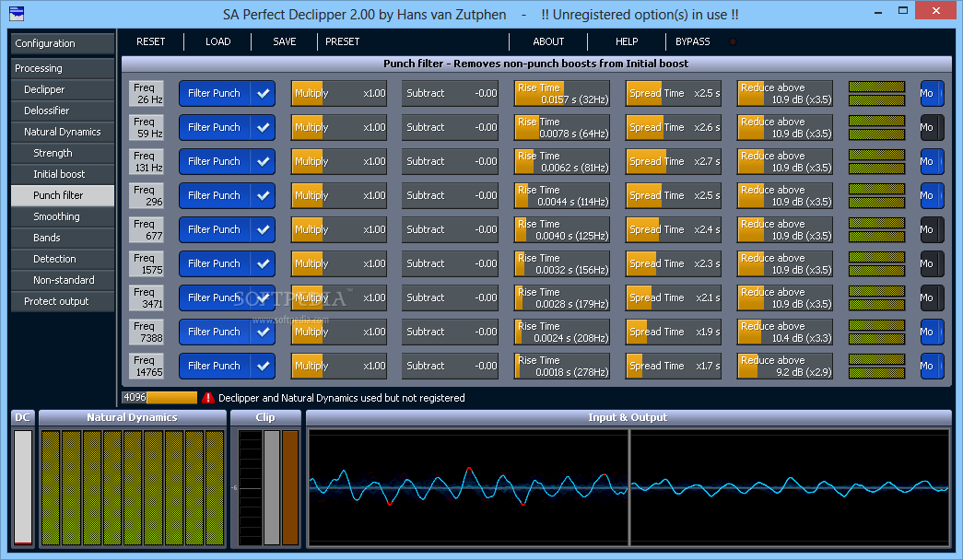
Task: Select Natural Dynamics in the sidebar
Action: tap(63, 132)
